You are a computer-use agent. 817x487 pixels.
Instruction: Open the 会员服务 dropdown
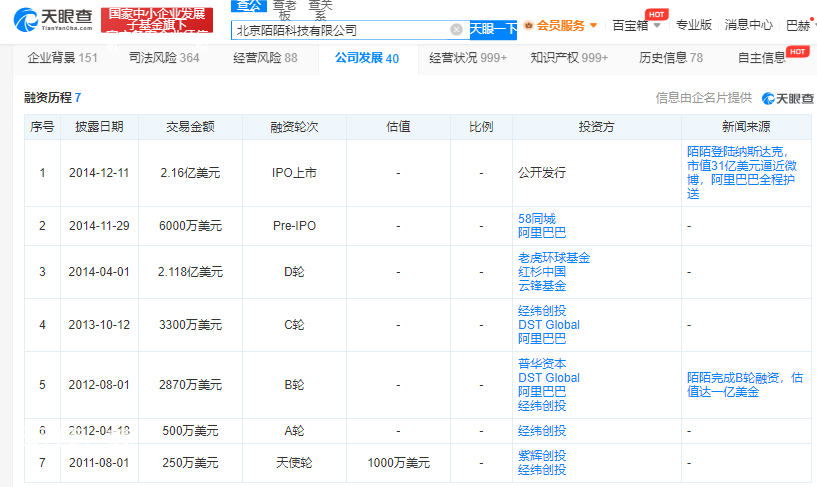click(566, 26)
